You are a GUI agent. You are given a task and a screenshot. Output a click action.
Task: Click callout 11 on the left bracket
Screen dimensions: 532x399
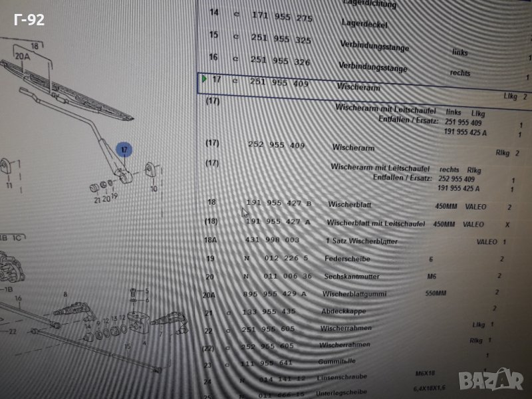(x=9, y=187)
